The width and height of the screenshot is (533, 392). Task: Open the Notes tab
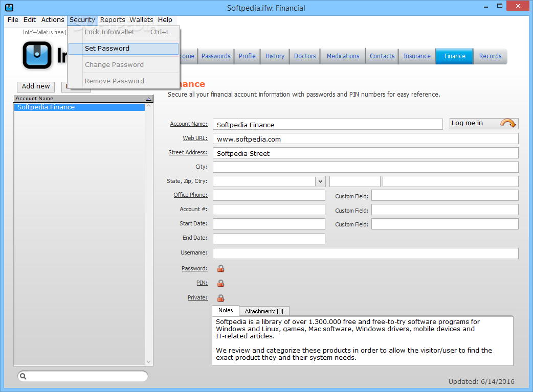226,310
